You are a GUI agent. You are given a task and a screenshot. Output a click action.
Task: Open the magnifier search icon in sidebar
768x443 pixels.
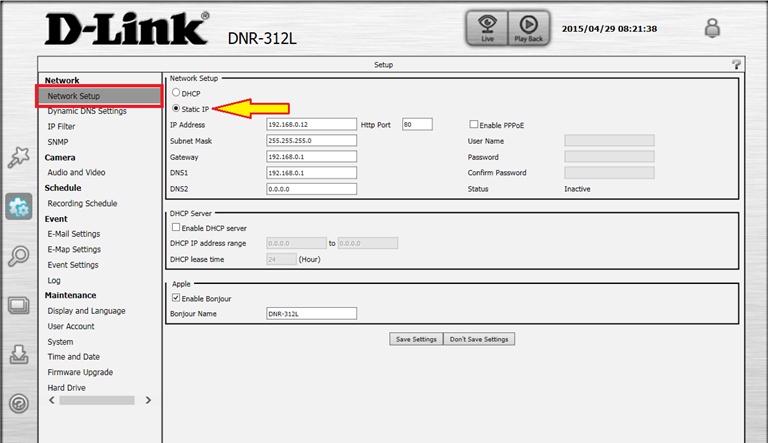point(18,256)
